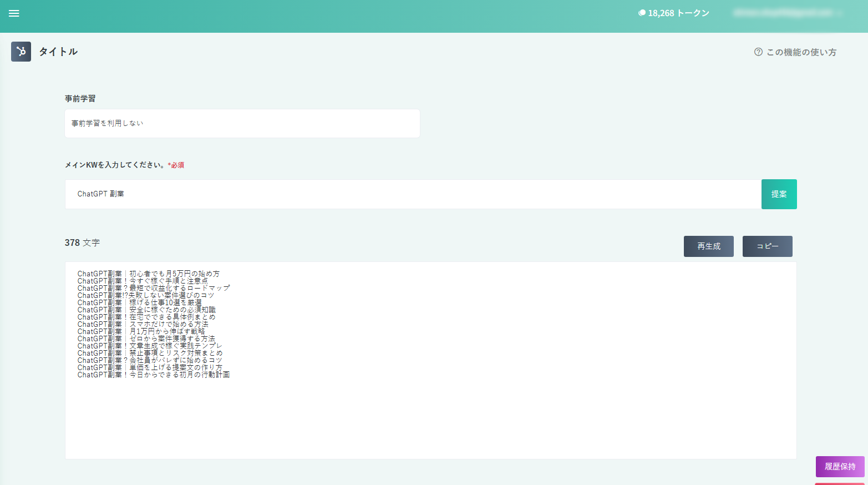Select the line 安全に稼ぐための必須知識
Screen dimensions: 868x485
point(147,310)
